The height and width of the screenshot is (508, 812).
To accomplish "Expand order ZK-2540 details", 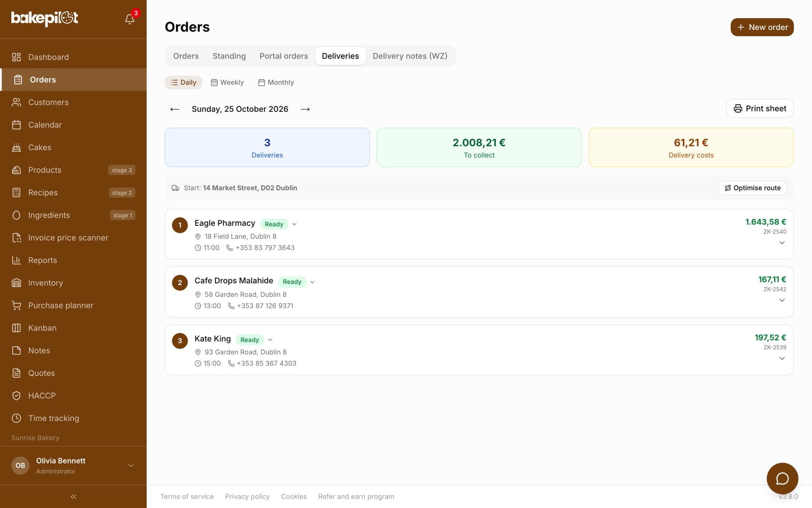I will (x=782, y=243).
